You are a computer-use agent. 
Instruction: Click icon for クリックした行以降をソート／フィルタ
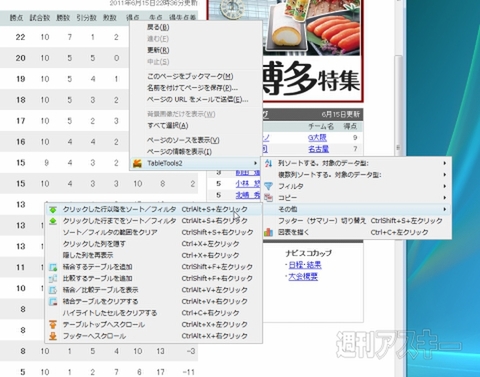pyautogui.click(x=53, y=210)
